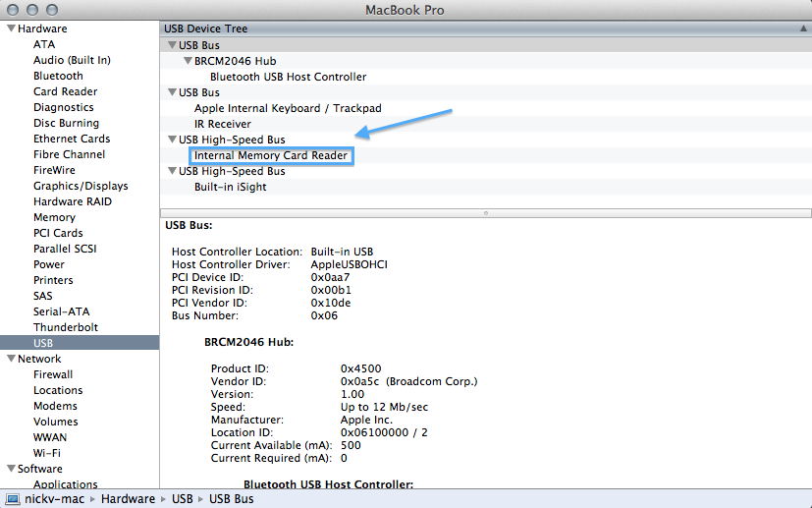Collapse the Software section triangle
Screen dimensions: 812x508
[11, 469]
